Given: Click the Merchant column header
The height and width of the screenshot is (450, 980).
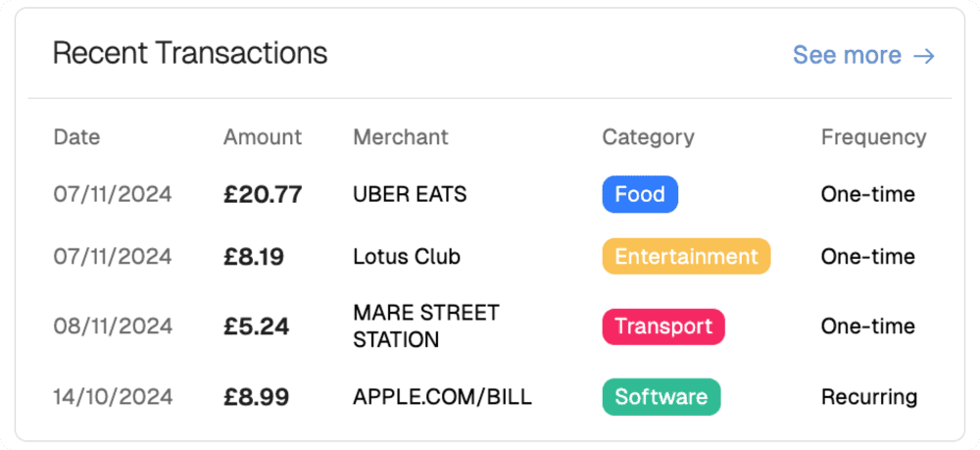Looking at the screenshot, I should tap(400, 137).
